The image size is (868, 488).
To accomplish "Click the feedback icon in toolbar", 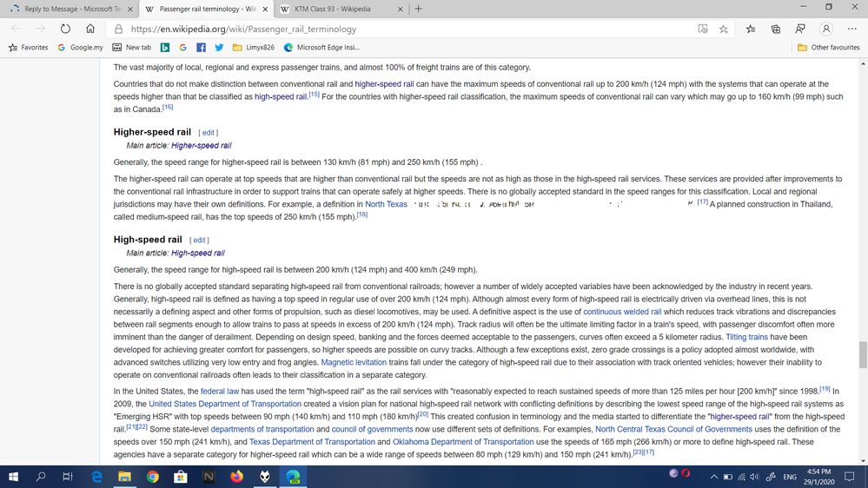I will [x=800, y=29].
